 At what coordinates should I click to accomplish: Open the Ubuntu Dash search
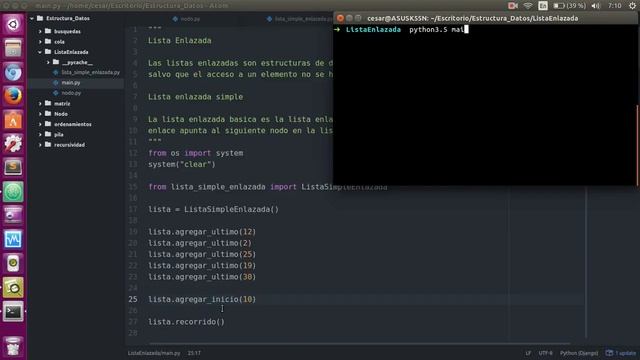[x=13, y=24]
